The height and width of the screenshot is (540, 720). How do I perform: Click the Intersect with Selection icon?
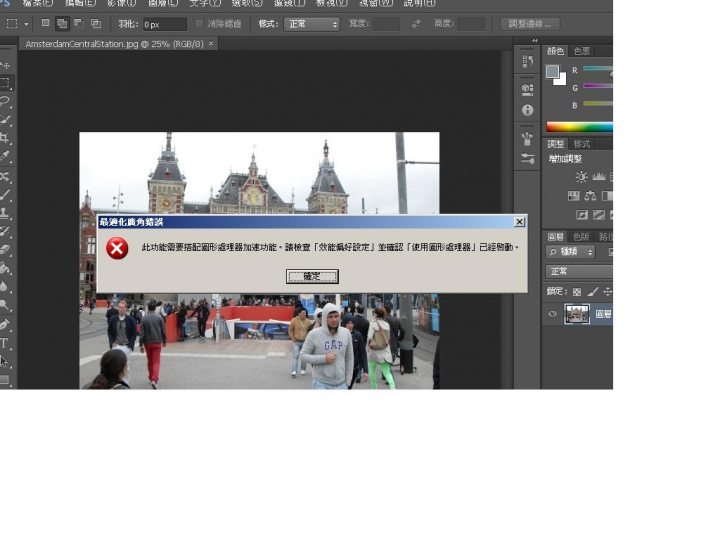pos(96,23)
